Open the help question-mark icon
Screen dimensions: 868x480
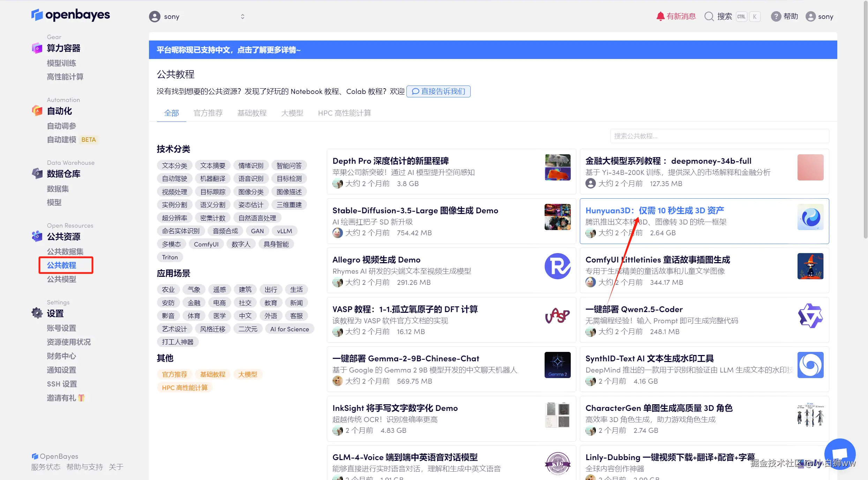click(776, 16)
